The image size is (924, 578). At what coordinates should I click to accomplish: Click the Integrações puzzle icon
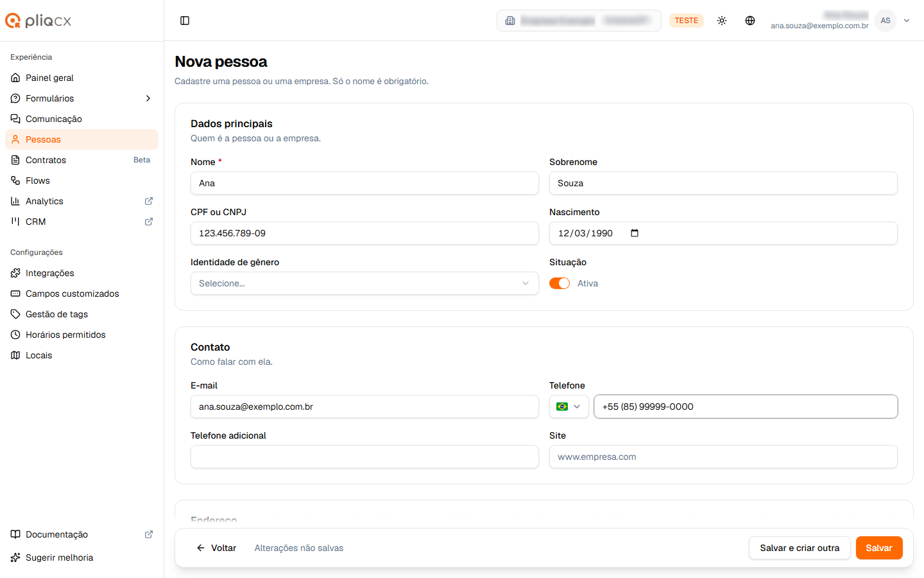[x=15, y=273]
